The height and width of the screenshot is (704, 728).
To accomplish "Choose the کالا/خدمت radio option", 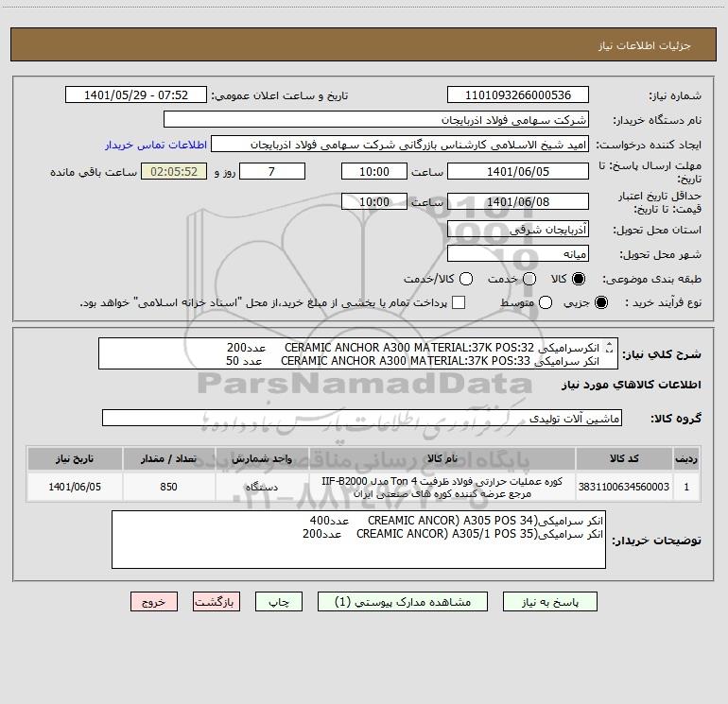I will [466, 279].
